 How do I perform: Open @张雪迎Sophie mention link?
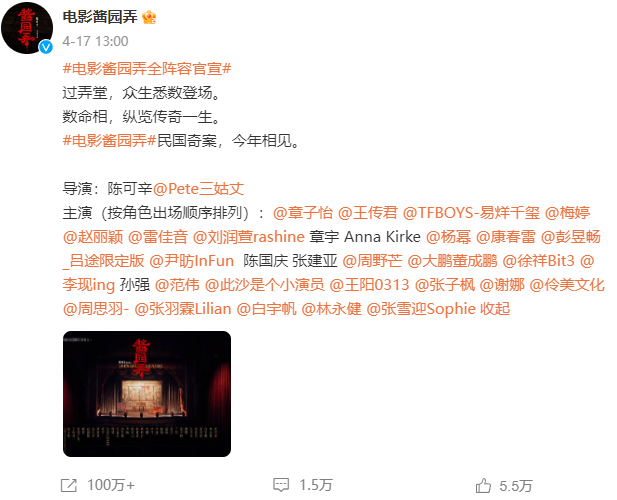tap(421, 309)
